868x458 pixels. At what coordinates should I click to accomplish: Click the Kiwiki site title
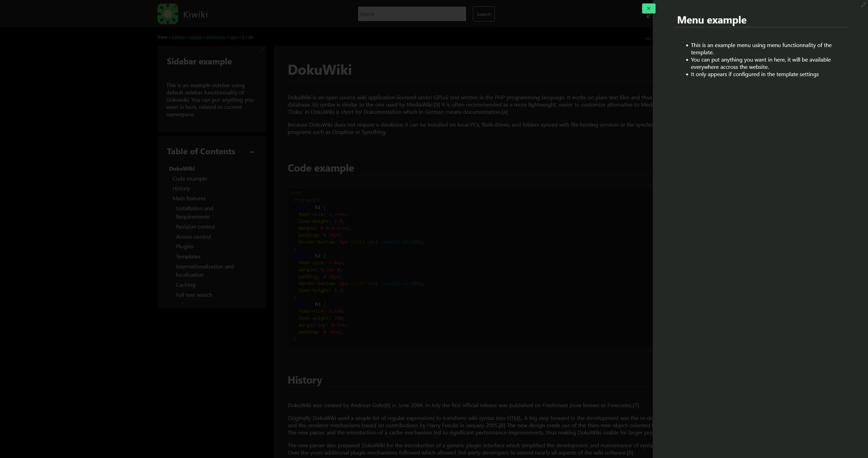click(x=195, y=15)
